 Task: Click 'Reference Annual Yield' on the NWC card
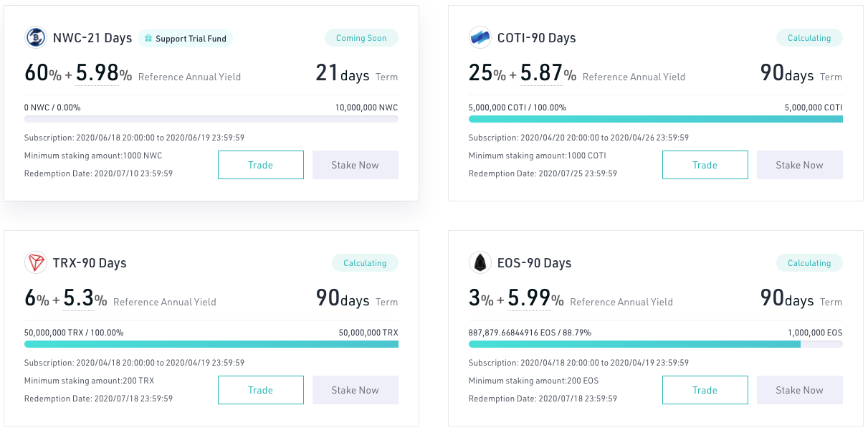(190, 77)
